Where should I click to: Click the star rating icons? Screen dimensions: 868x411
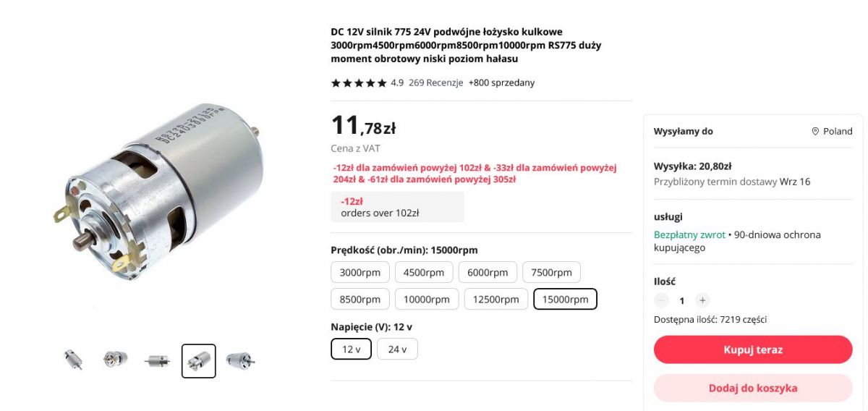tap(359, 83)
